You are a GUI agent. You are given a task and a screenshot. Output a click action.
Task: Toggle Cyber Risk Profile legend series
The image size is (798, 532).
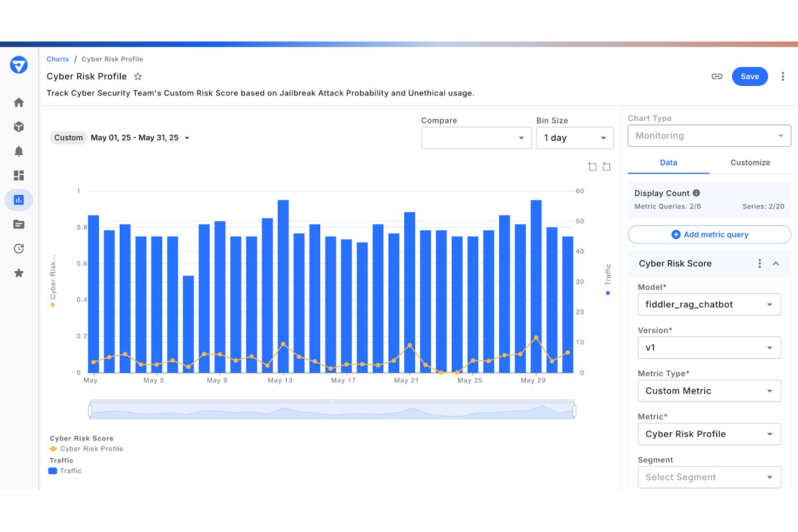click(86, 449)
